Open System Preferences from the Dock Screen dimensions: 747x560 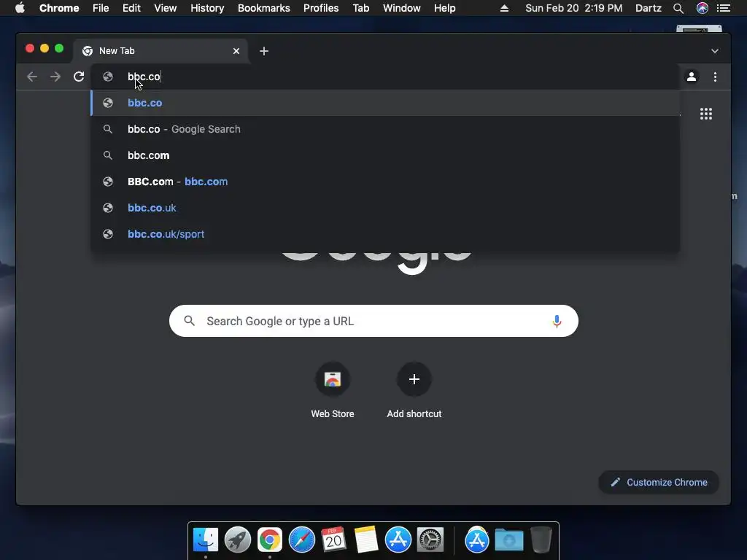tap(430, 540)
